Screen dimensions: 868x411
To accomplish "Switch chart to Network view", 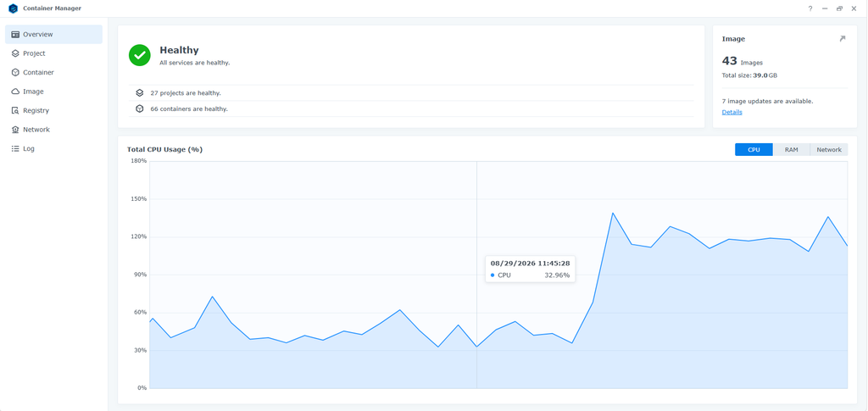I will [829, 150].
